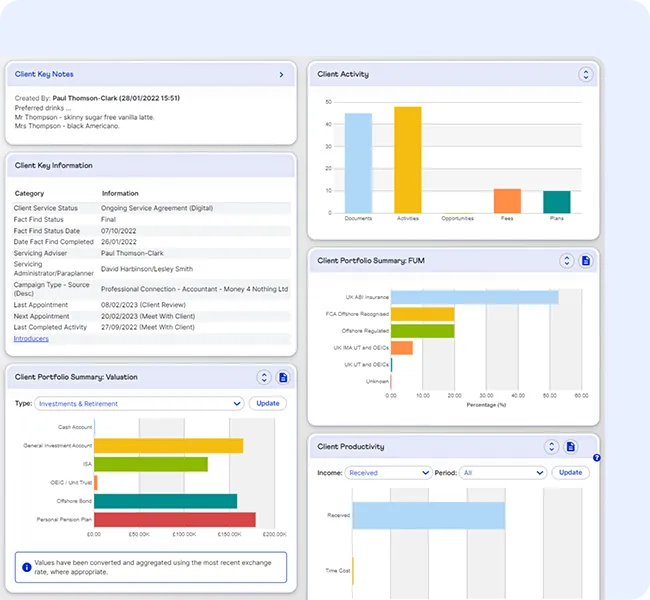Click the red Personal Pension Plan bar
The image size is (650, 600).
click(x=175, y=520)
